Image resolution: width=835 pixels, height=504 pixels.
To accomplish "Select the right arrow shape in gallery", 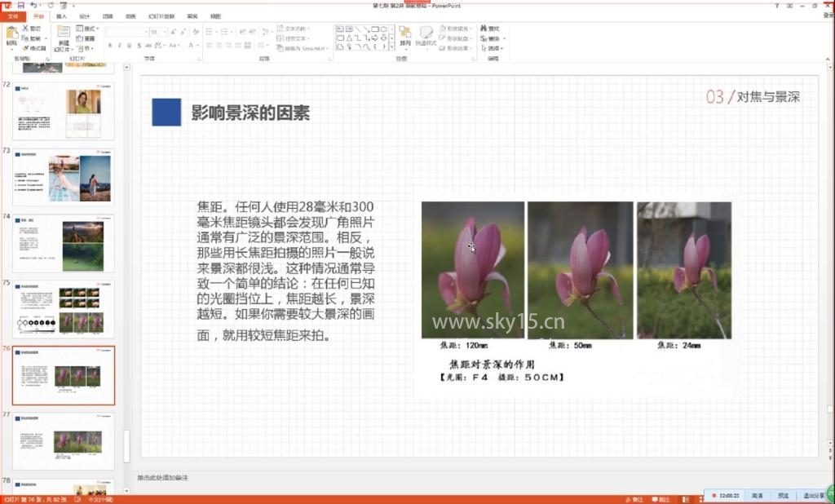I will click(375, 38).
